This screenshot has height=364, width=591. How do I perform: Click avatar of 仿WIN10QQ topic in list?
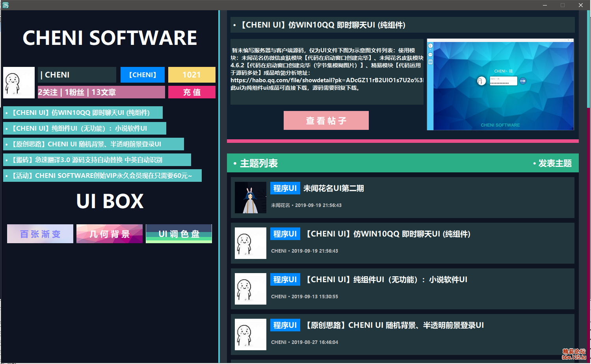click(x=251, y=243)
